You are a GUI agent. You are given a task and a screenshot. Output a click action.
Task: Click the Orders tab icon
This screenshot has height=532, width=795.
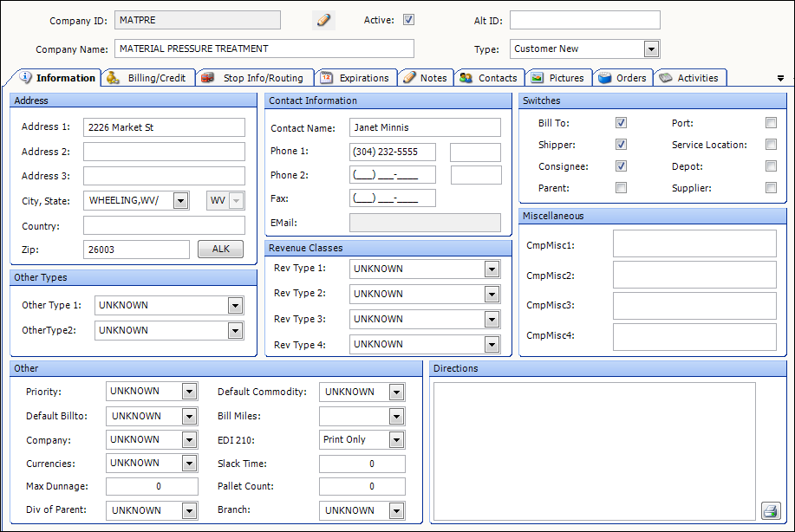point(605,78)
